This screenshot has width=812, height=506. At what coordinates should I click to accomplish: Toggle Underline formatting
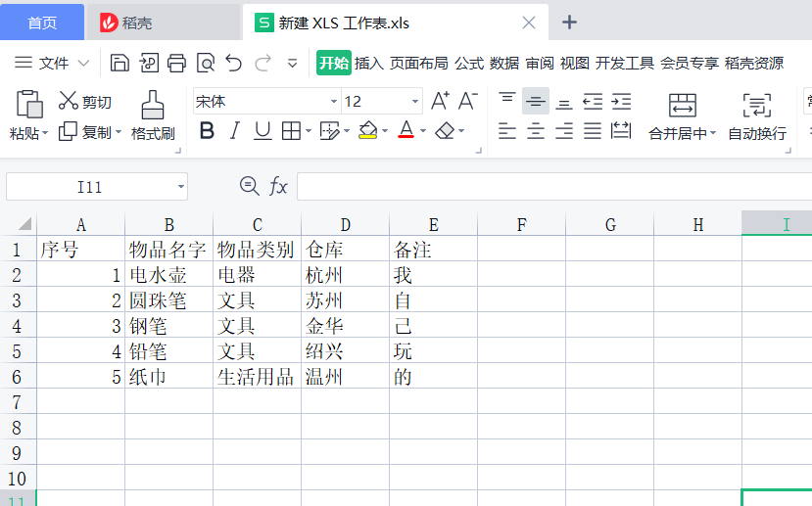(263, 131)
